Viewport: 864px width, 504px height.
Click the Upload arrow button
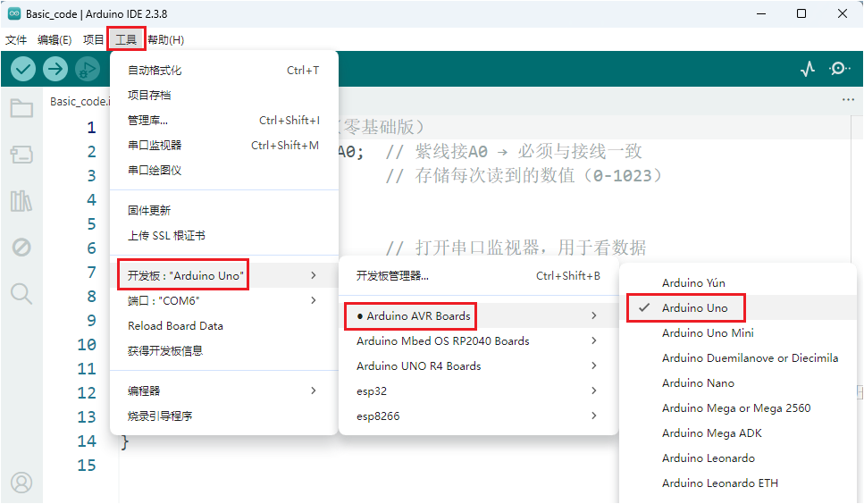pos(55,70)
